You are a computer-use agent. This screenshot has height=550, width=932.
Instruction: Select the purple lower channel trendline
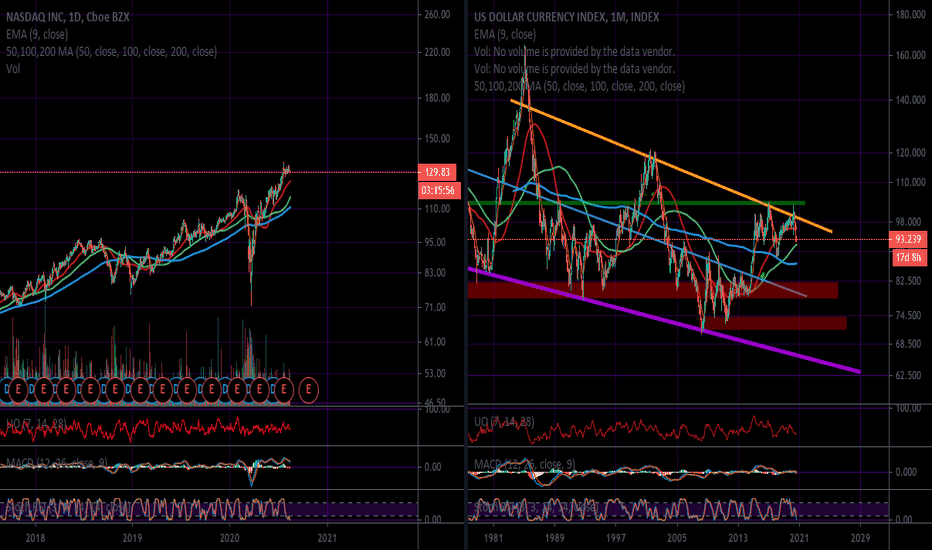665,320
